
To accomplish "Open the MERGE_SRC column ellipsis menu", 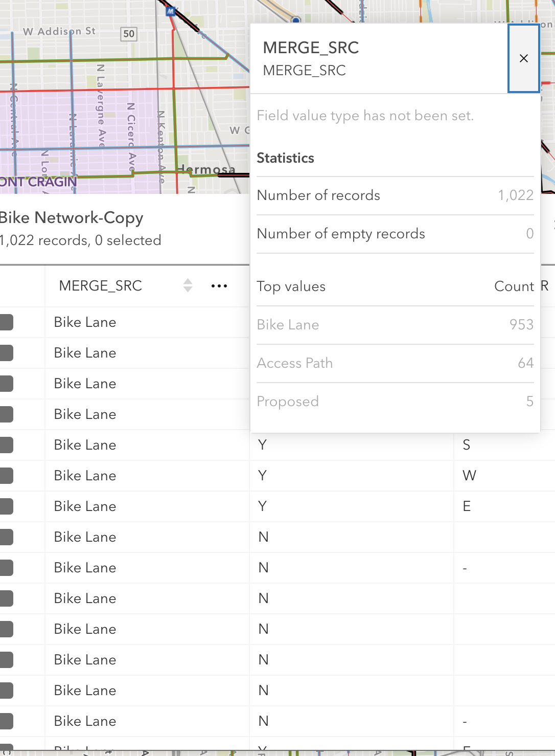I will tap(219, 286).
